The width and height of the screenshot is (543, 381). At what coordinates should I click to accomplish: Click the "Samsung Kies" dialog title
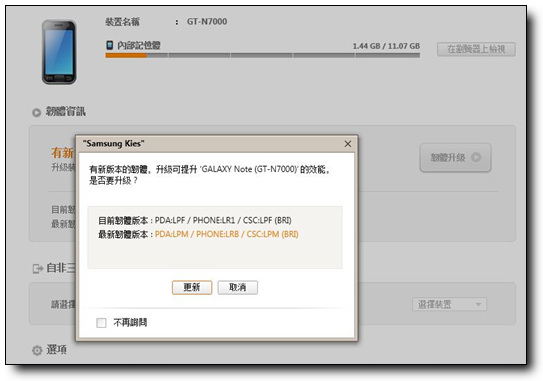coord(113,143)
